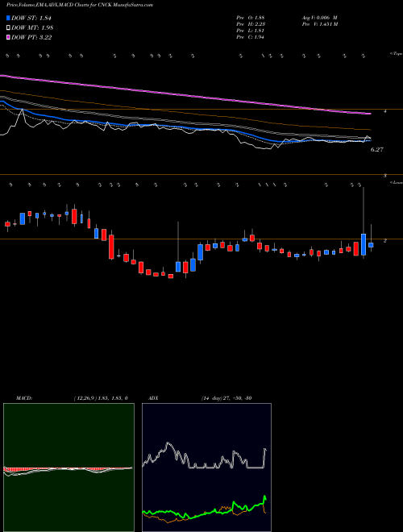This screenshot has height=532, width=403.
Task: Click the price axis label 4
Action: (x=385, y=111)
